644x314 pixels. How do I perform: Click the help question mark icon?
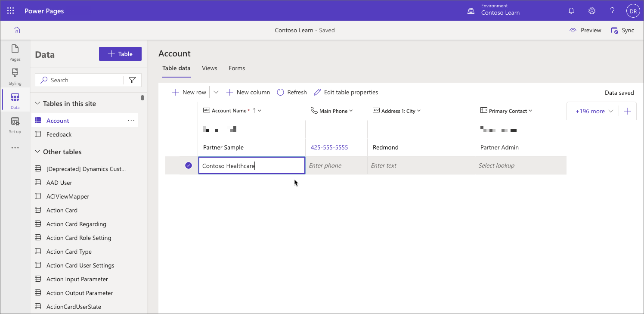pyautogui.click(x=612, y=10)
